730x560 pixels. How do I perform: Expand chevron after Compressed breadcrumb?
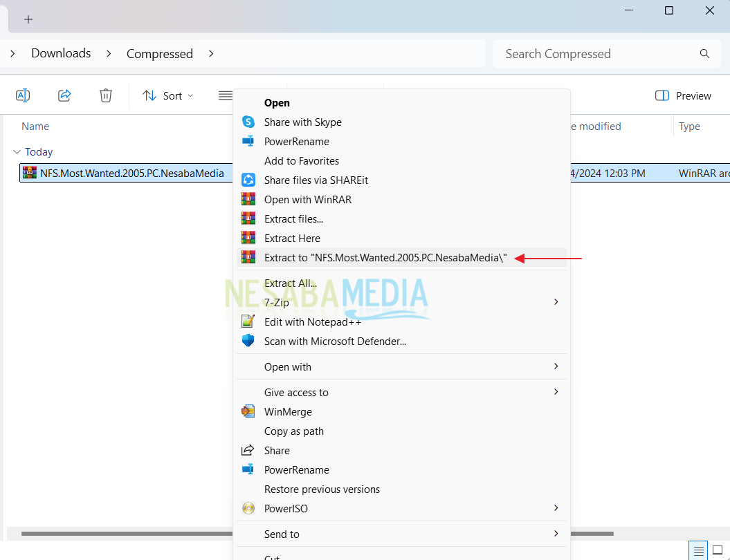pos(211,54)
